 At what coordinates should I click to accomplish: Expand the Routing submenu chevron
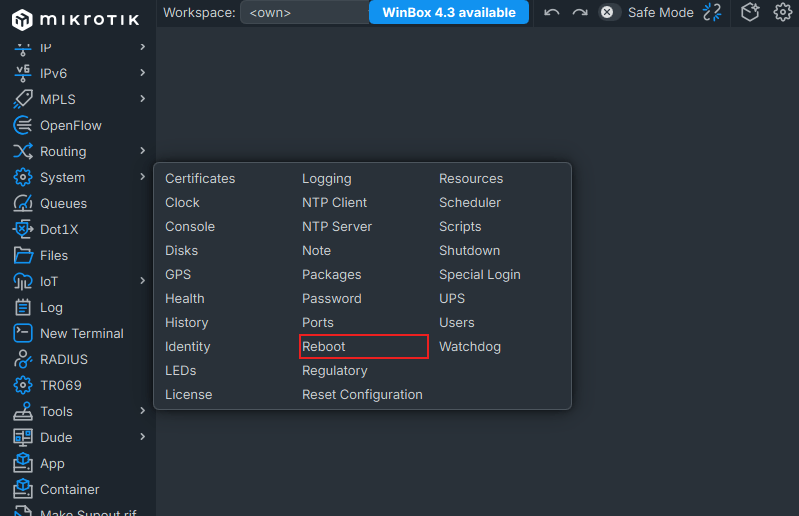143,151
